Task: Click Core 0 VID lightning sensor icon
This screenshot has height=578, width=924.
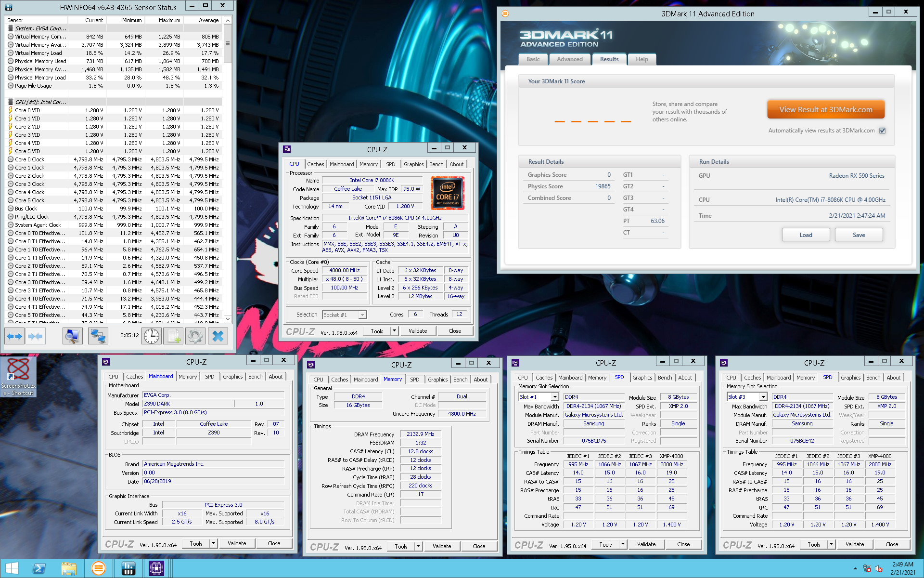Action: 11,110
